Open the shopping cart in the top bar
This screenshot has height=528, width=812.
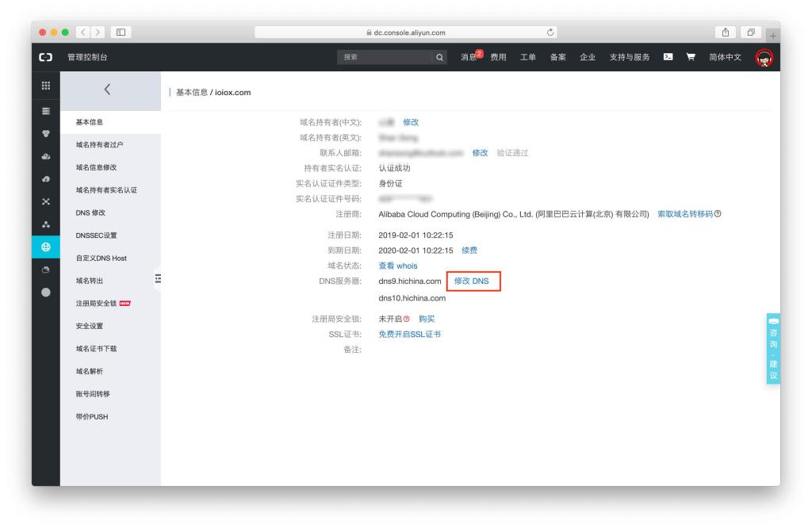pos(691,57)
